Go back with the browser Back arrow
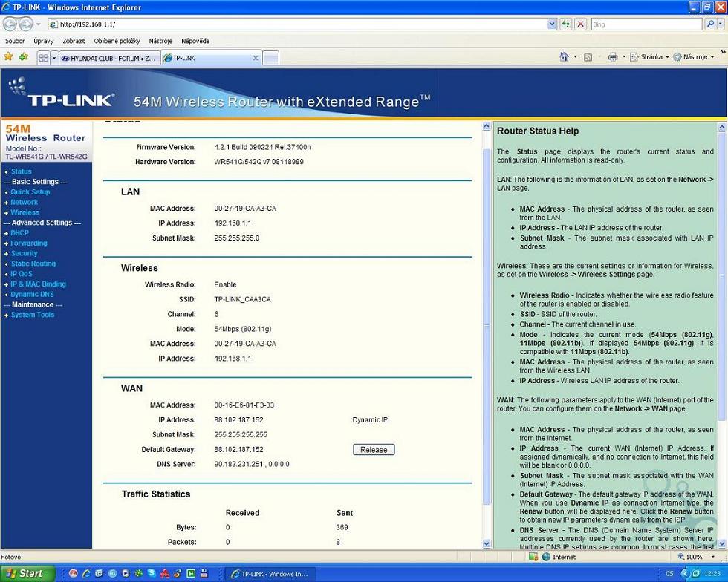The width and height of the screenshot is (728, 582). tap(10, 24)
